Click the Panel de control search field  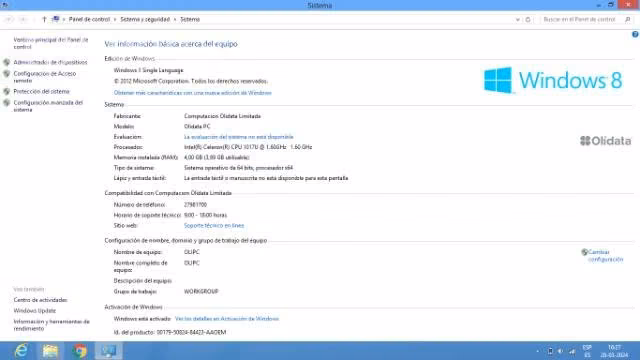[x=582, y=20]
